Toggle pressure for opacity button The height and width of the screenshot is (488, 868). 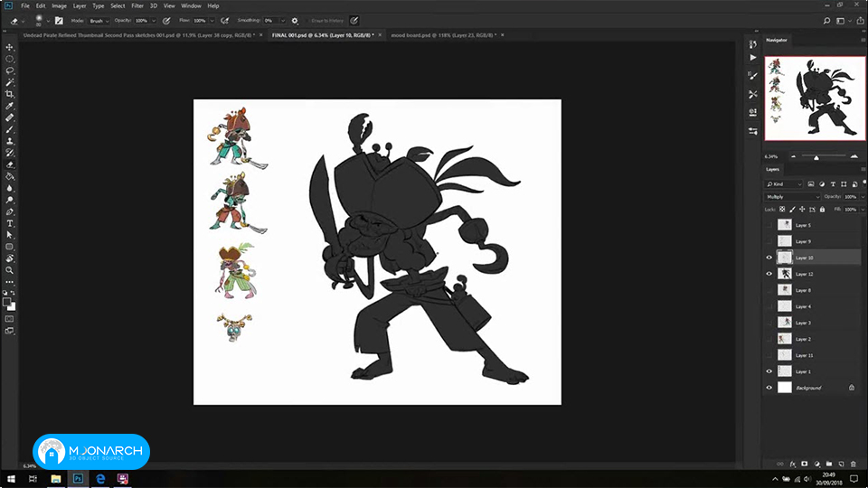point(166,21)
